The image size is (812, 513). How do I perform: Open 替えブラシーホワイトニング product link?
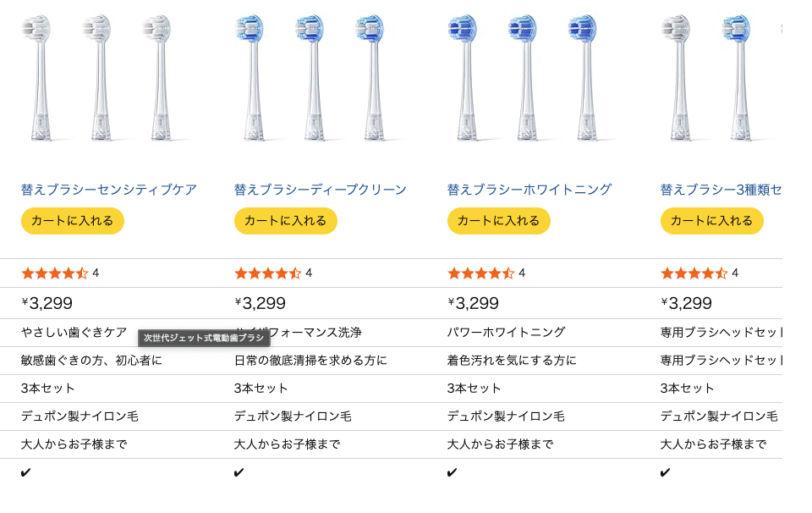click(529, 190)
